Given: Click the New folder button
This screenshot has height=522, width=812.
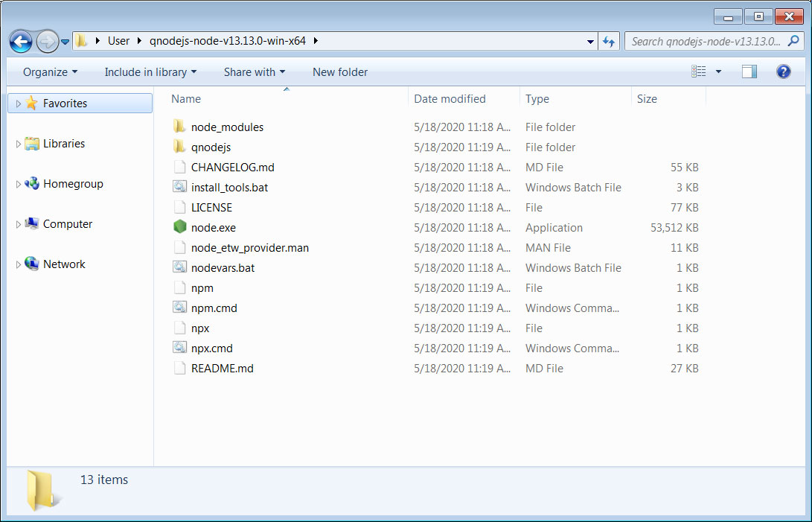Looking at the screenshot, I should coord(339,72).
